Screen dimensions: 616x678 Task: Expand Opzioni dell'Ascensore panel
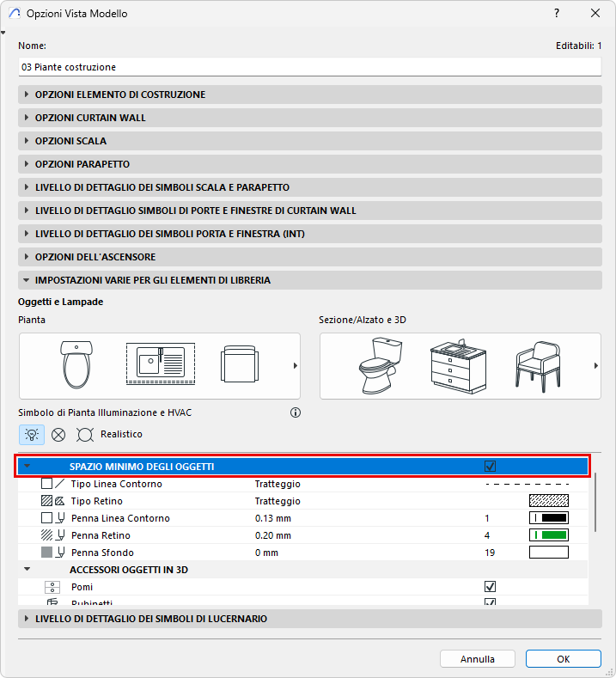(x=310, y=257)
